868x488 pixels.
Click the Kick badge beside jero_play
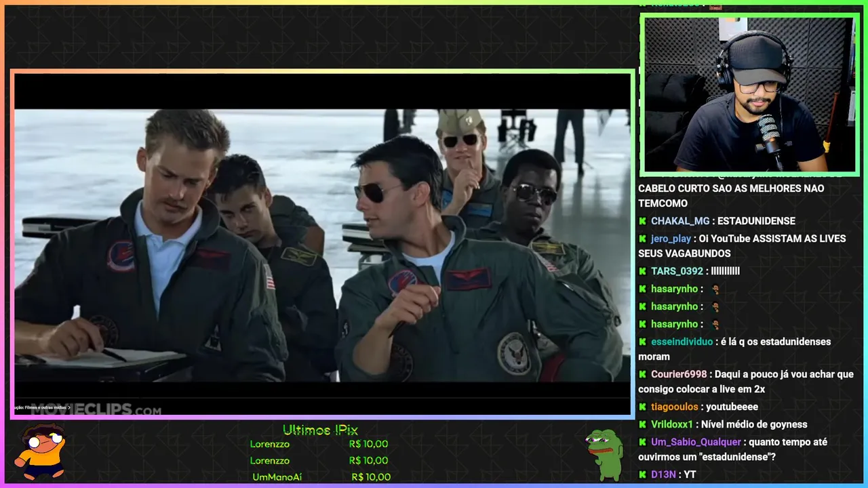point(642,239)
